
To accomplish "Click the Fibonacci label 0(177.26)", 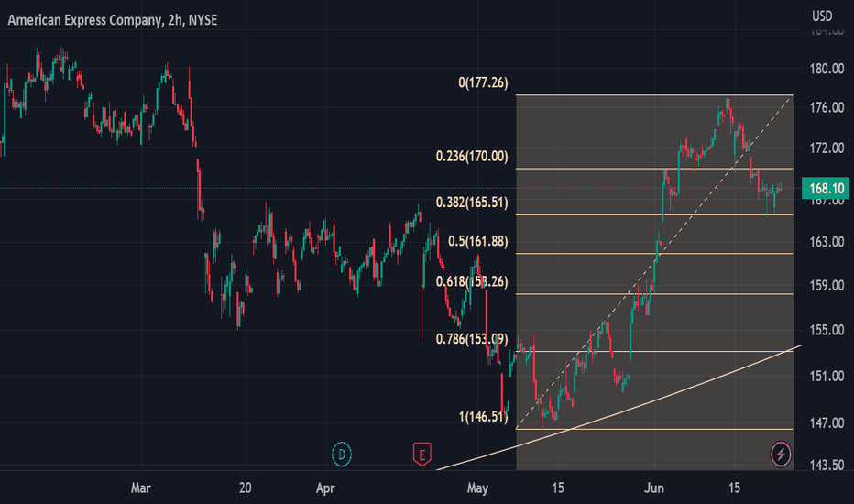I will tap(483, 82).
